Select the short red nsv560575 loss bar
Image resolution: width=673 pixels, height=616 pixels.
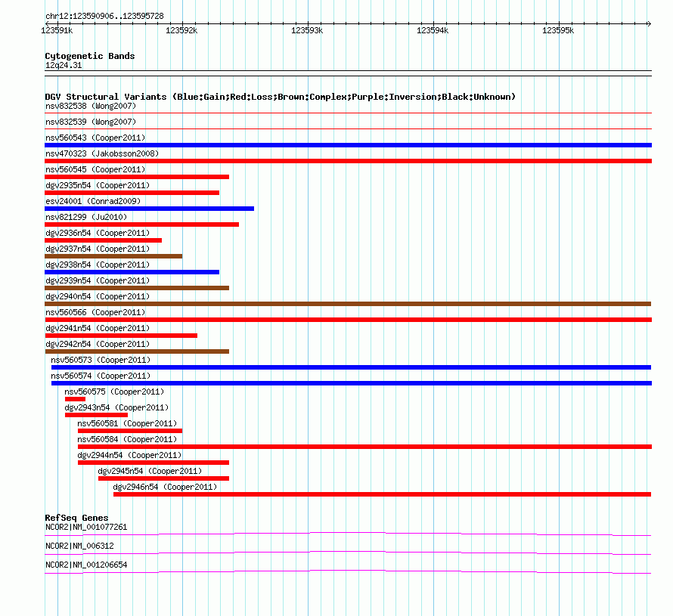(75, 399)
